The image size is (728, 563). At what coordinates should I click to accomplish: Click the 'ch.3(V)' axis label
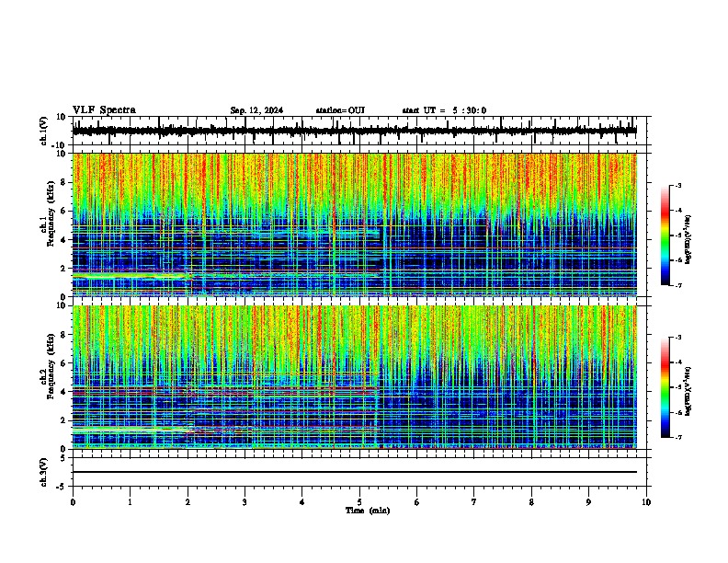tap(44, 472)
